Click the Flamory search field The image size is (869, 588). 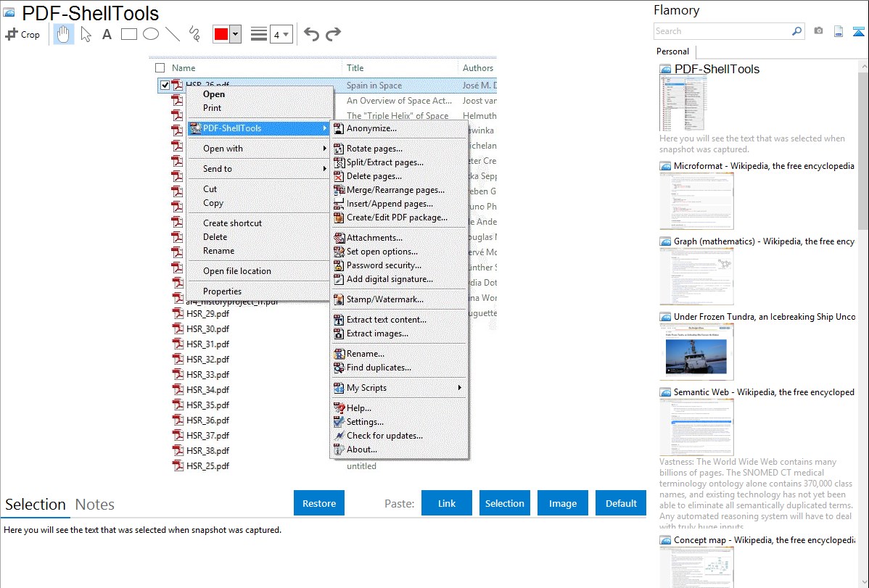(x=723, y=31)
